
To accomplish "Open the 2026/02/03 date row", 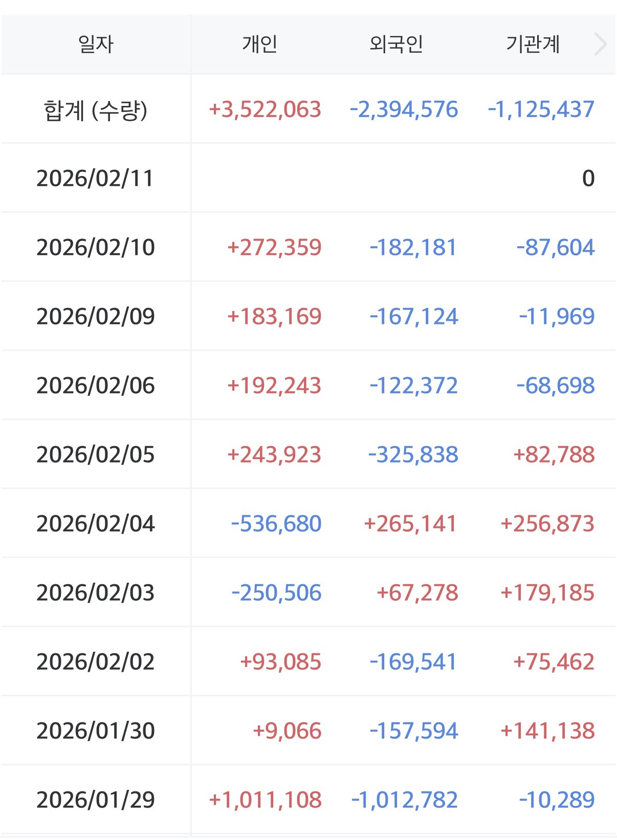I will (x=96, y=593).
